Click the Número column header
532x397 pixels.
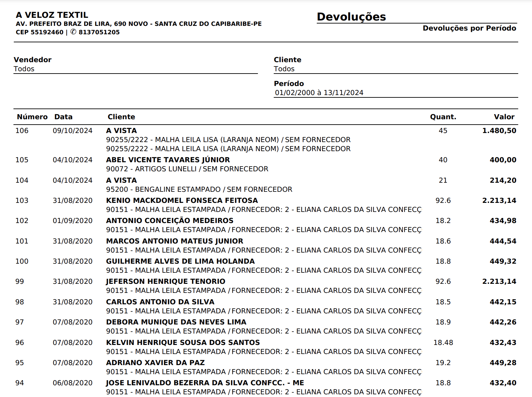coord(32,117)
